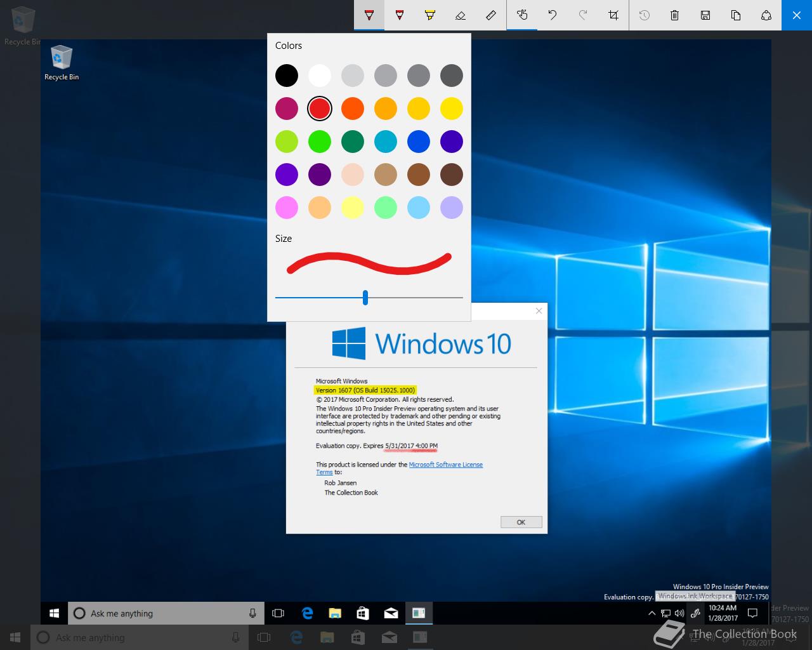
Task: Select the darkest brown swatch
Action: click(x=452, y=175)
